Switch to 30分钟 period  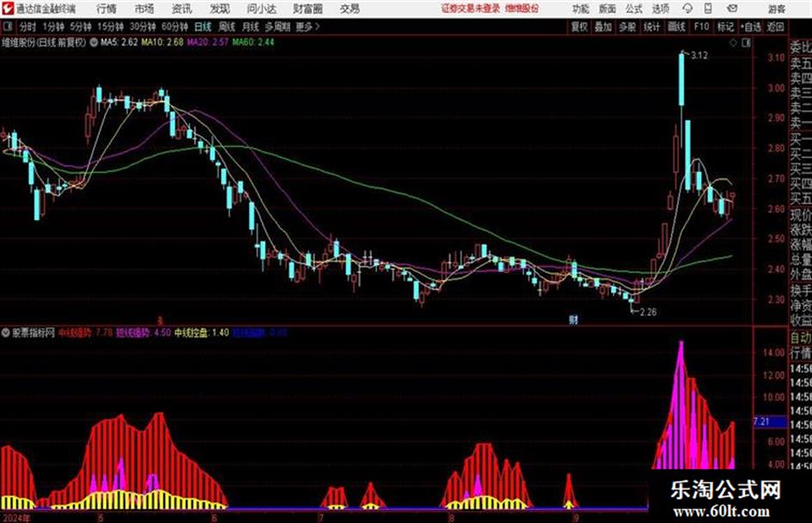143,27
